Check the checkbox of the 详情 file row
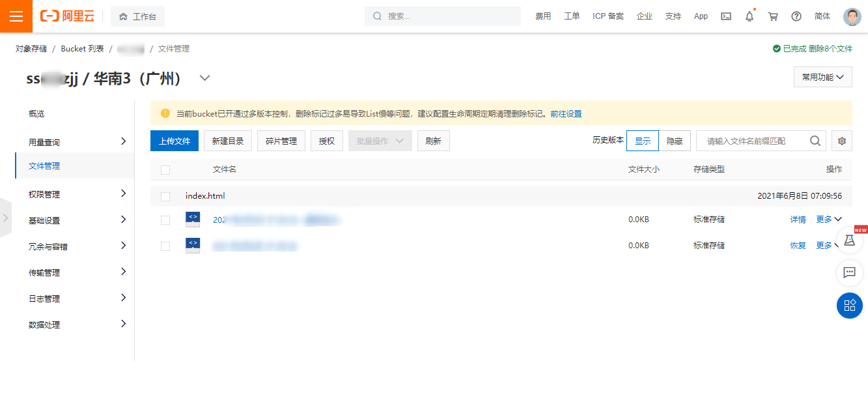Viewport: 868px width, 402px height. pos(165,220)
